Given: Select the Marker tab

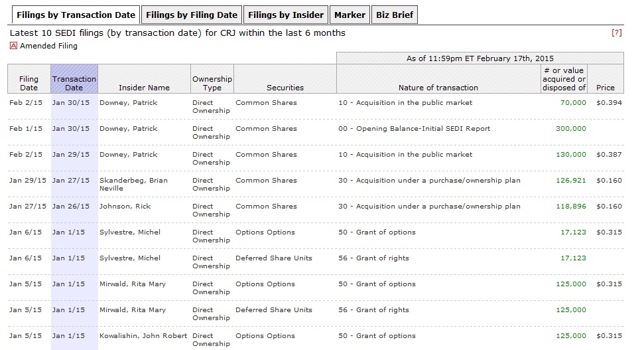Looking at the screenshot, I should point(350,15).
